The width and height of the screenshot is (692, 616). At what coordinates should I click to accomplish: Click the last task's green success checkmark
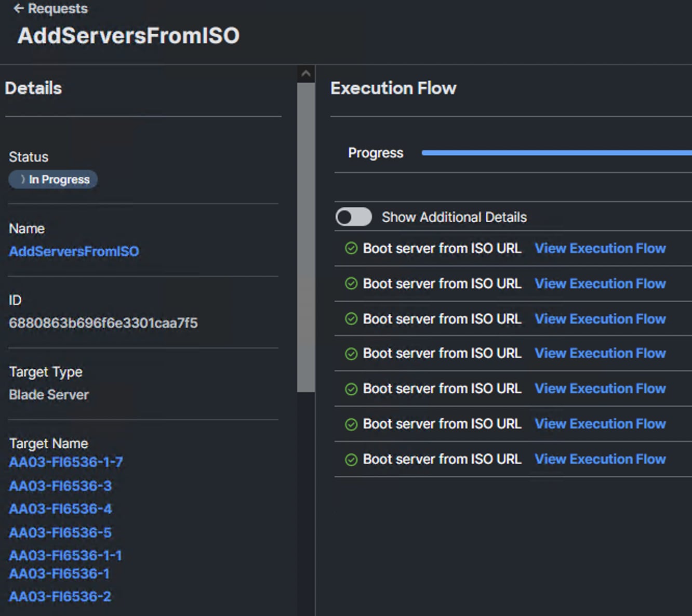point(351,460)
